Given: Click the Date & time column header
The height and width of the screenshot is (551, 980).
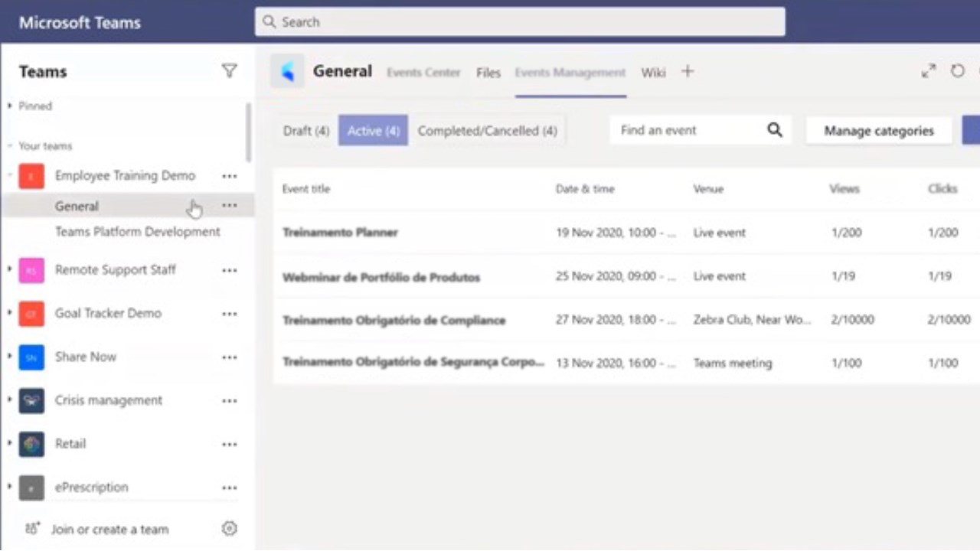Looking at the screenshot, I should 585,189.
